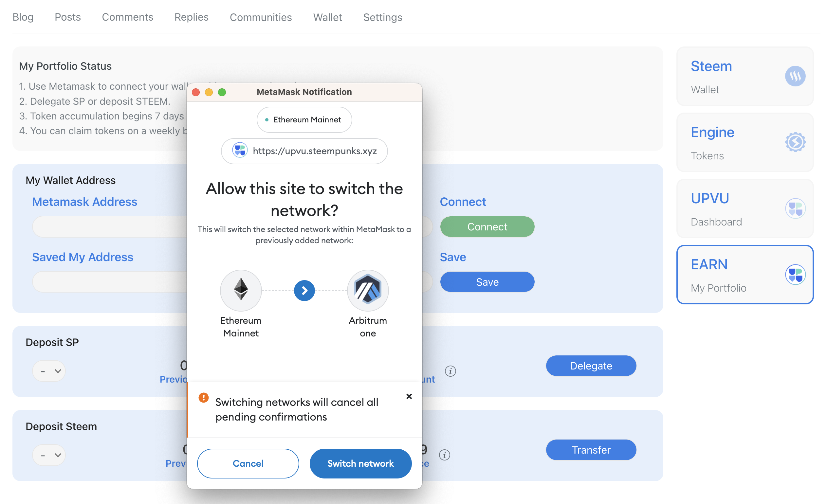Dismiss the switching networks warning
The image size is (827, 504).
click(409, 396)
